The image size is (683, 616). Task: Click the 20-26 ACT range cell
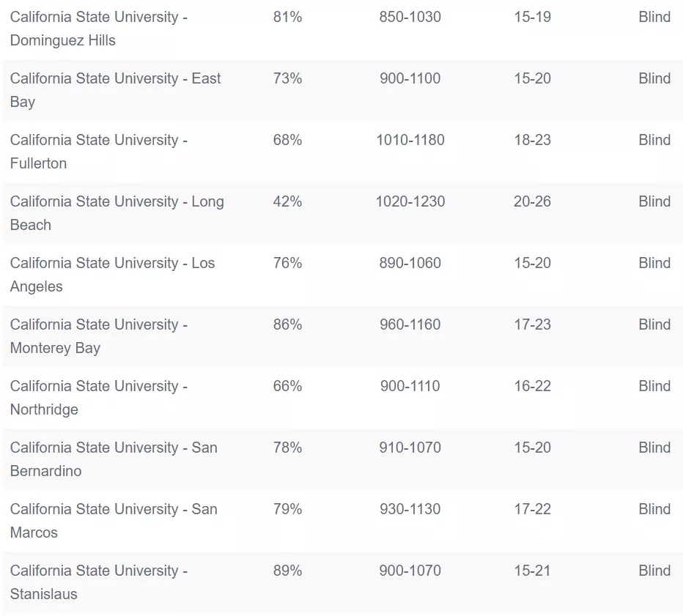pyautogui.click(x=532, y=201)
